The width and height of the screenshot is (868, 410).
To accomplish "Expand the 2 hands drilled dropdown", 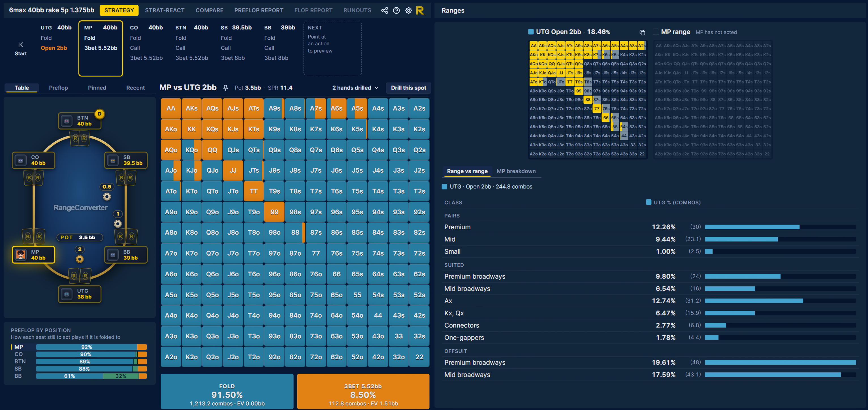I will (355, 87).
